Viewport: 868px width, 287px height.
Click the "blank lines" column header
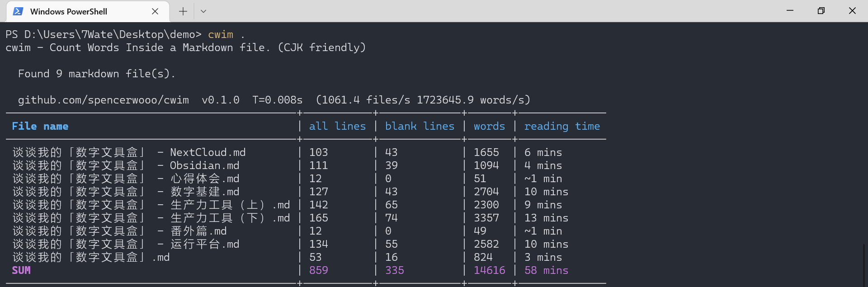tap(420, 126)
